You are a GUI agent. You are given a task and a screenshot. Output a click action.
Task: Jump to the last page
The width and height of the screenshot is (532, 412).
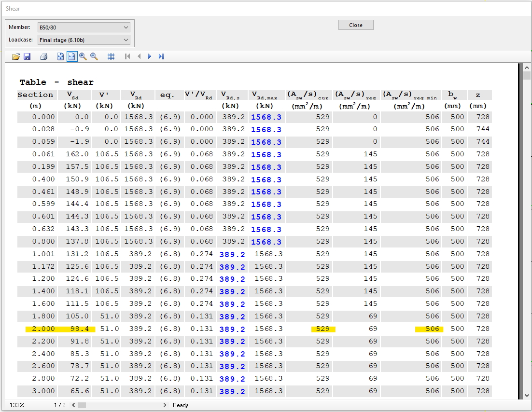pyautogui.click(x=161, y=56)
